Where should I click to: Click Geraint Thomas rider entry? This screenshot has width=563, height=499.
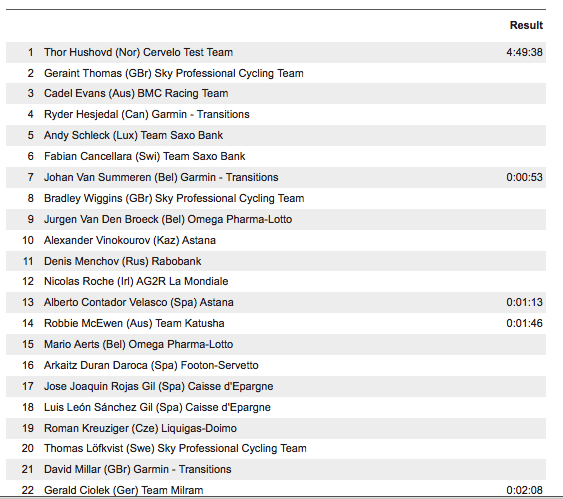click(x=174, y=73)
